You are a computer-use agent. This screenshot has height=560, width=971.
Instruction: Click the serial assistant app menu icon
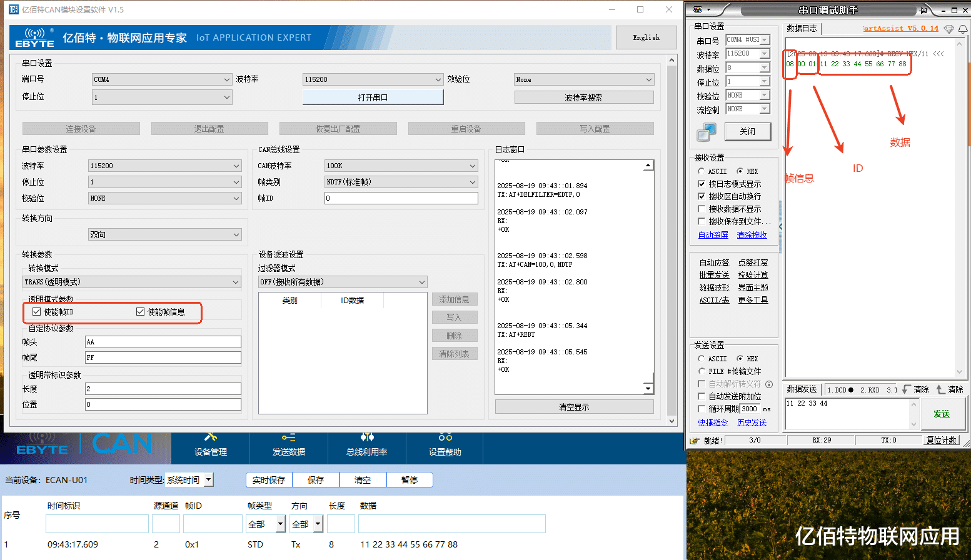click(697, 10)
